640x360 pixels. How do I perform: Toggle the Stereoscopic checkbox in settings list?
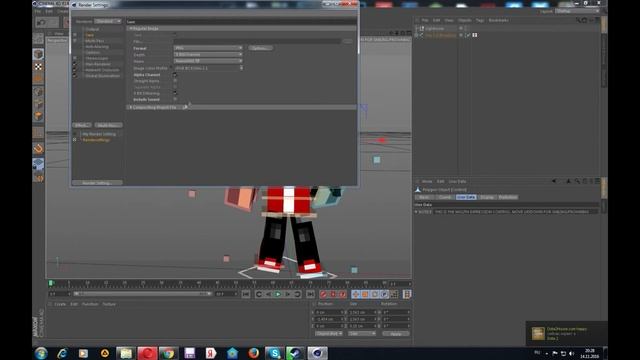point(75,58)
